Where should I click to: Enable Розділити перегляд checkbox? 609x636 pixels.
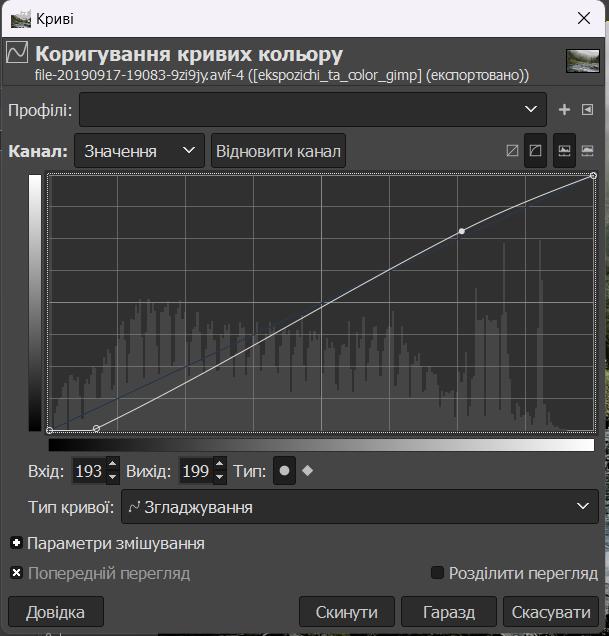click(x=437, y=573)
